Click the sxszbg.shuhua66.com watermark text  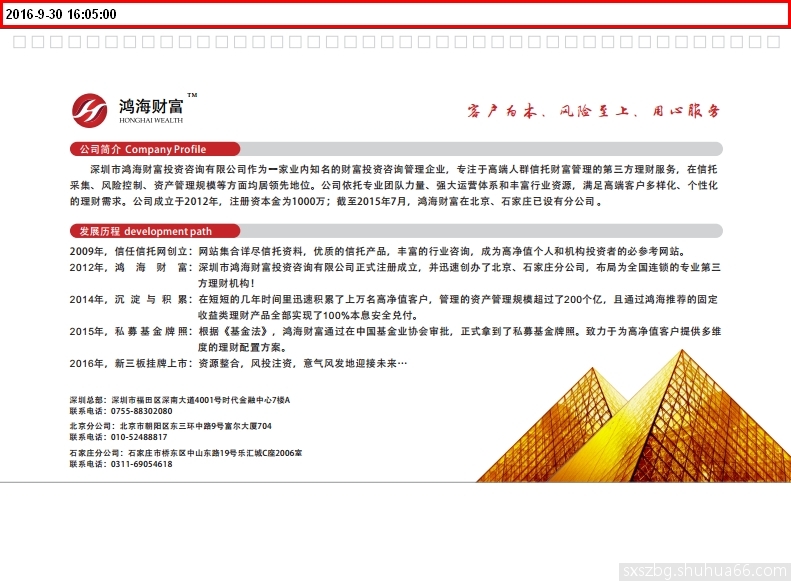[704, 571]
